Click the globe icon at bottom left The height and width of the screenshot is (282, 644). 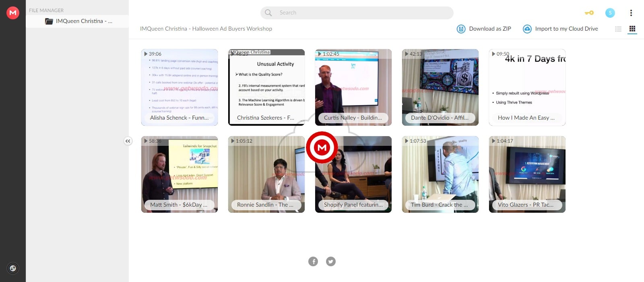click(13, 268)
